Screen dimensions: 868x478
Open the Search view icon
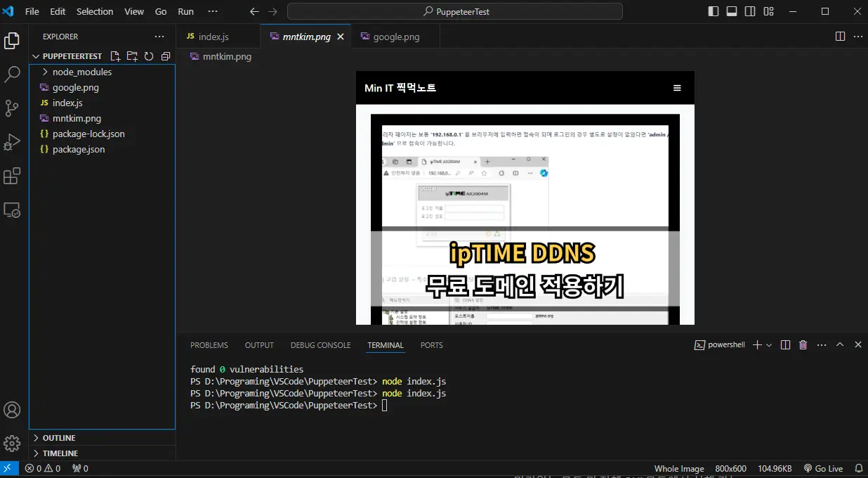point(12,75)
